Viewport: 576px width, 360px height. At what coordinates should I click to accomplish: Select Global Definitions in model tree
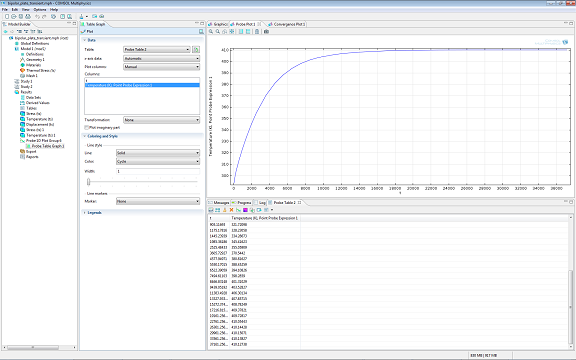tap(32, 43)
